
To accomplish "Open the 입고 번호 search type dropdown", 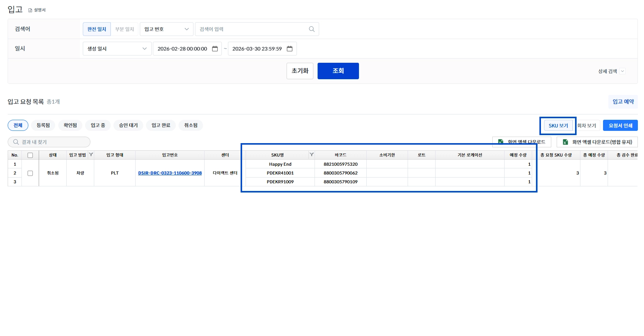I will coord(167,29).
